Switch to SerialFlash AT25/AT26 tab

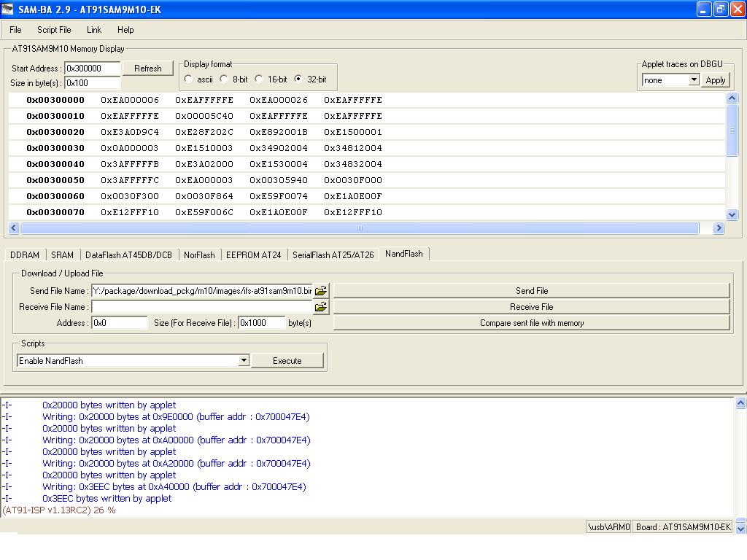[333, 254]
